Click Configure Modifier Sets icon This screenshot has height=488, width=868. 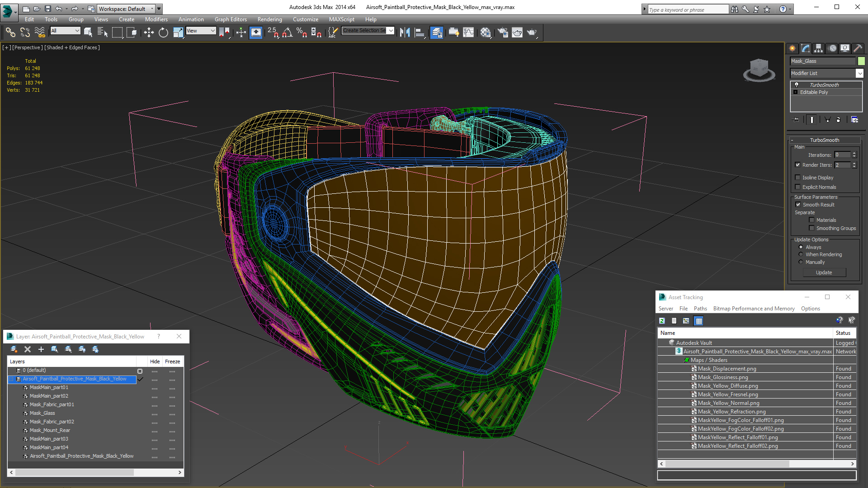[854, 120]
